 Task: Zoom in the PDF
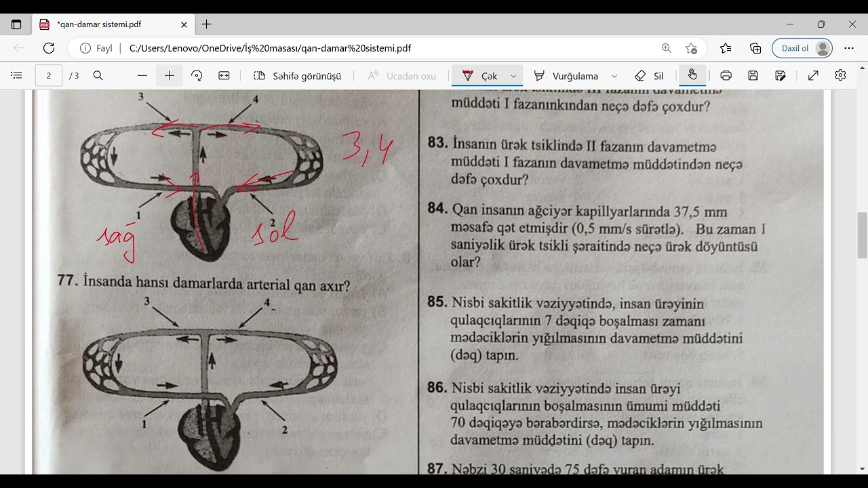170,76
